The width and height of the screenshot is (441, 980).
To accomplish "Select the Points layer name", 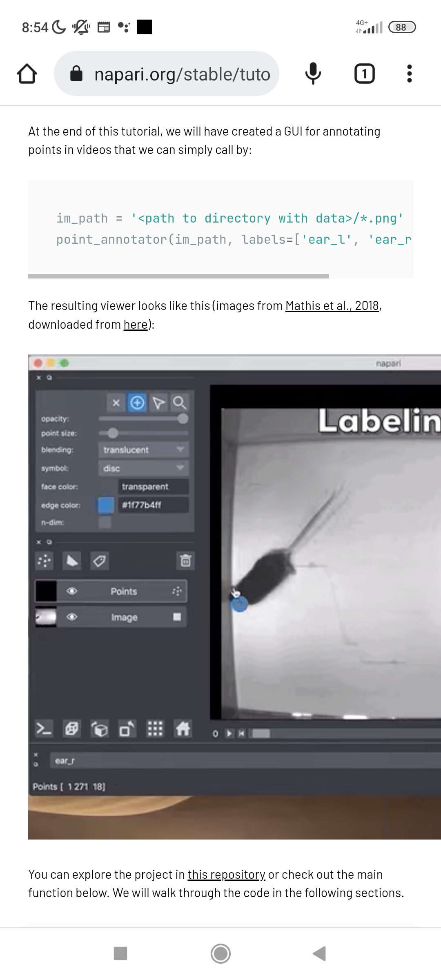I will coord(124,591).
